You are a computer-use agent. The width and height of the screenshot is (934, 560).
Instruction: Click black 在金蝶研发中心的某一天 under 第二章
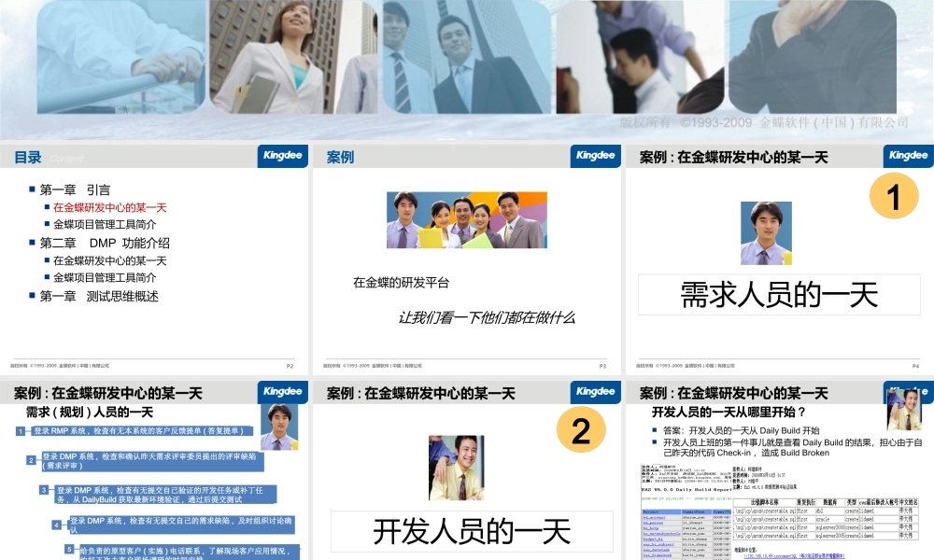click(x=109, y=260)
